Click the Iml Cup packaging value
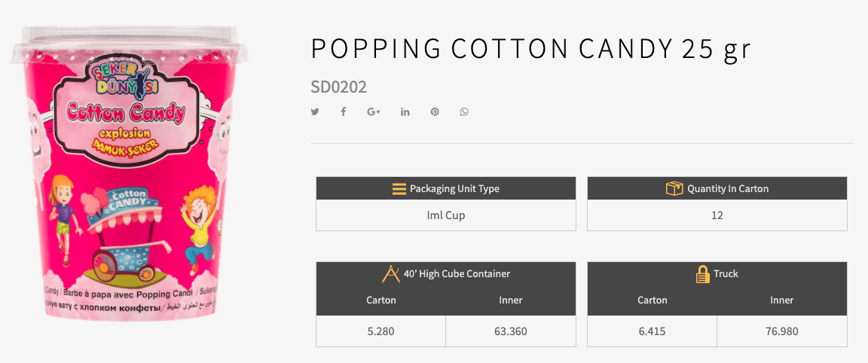This screenshot has height=363, width=868. pyautogui.click(x=445, y=215)
